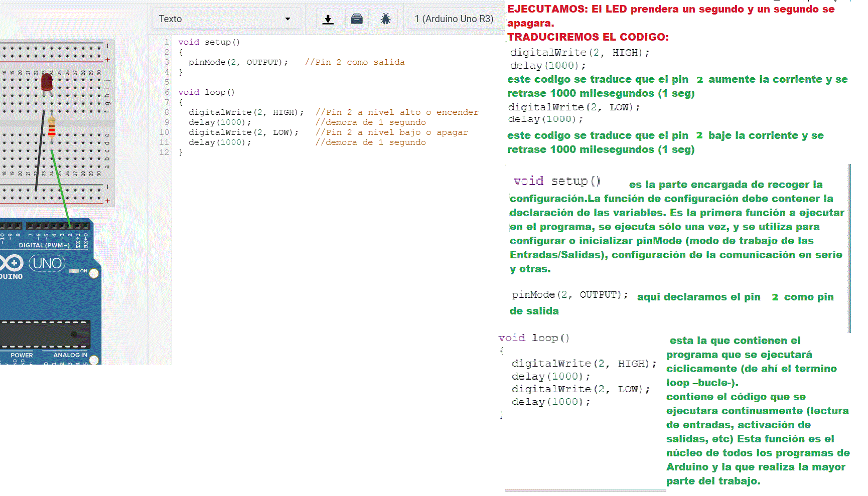Open the Arduino Uno R3 board selector
This screenshot has width=868, height=496.
point(454,19)
